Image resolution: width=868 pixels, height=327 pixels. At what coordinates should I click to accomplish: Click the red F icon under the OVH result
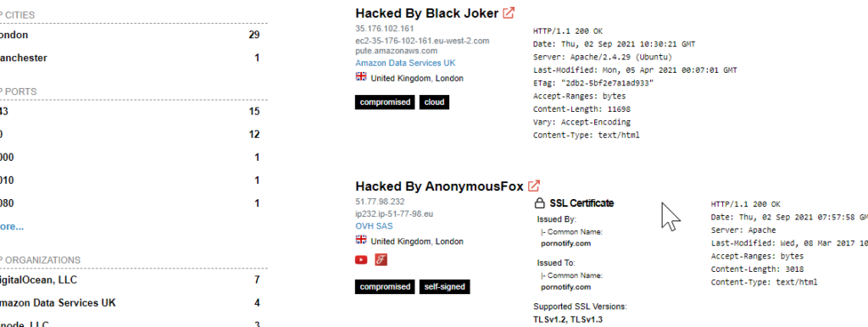(x=381, y=259)
